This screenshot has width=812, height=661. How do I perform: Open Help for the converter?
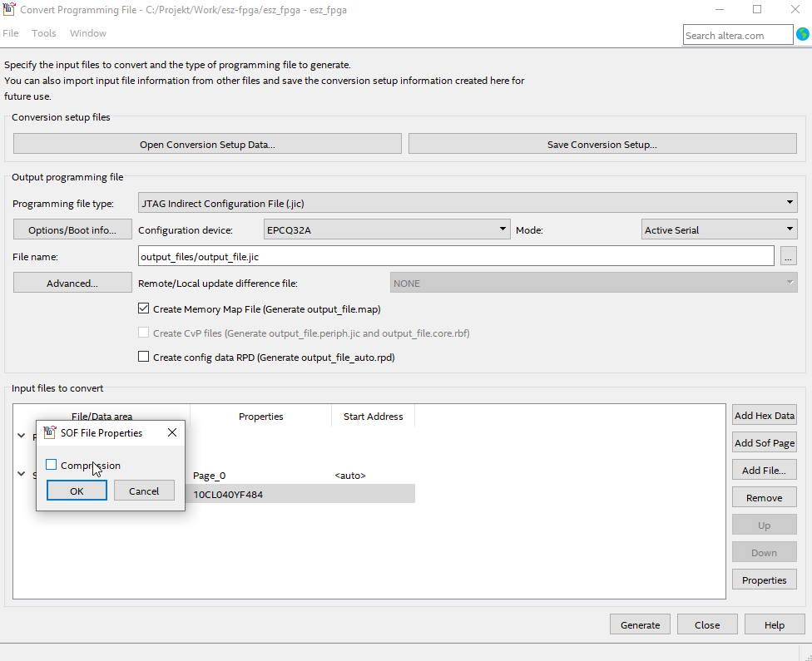775,624
